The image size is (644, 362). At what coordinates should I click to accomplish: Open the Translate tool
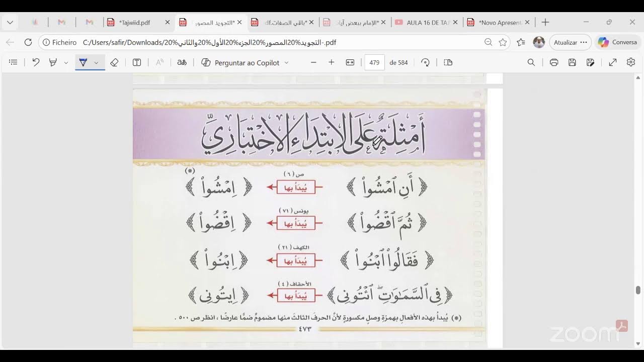click(182, 62)
